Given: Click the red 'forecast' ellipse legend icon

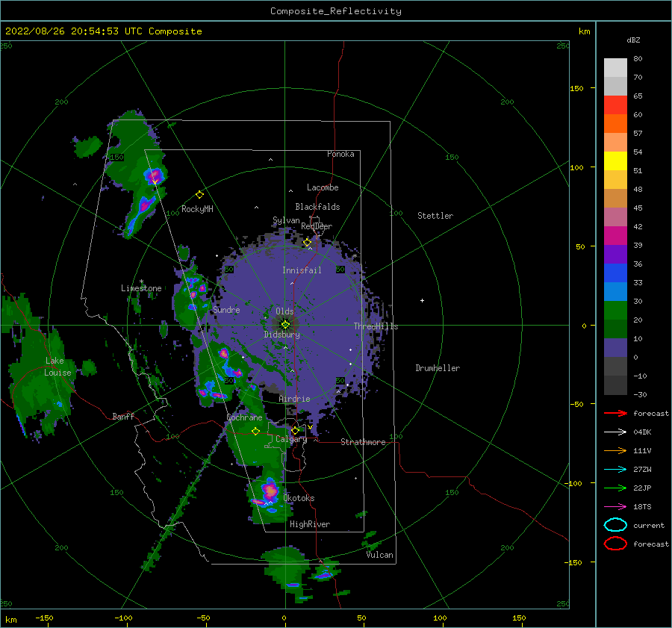Looking at the screenshot, I should [615, 544].
